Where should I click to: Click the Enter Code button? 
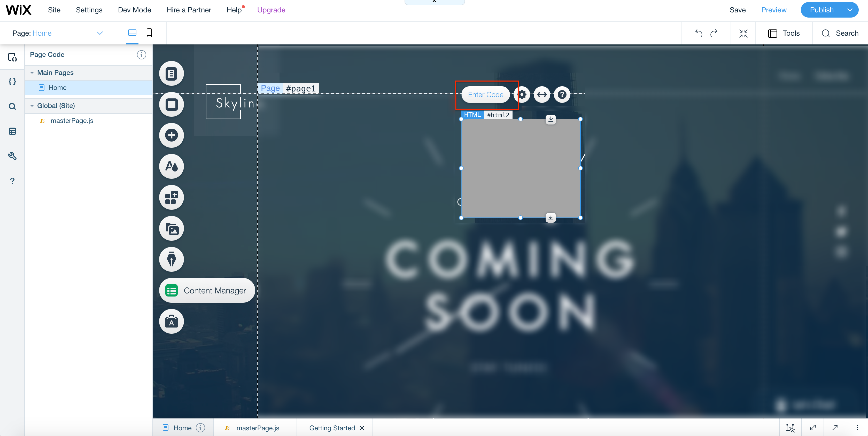[485, 95]
